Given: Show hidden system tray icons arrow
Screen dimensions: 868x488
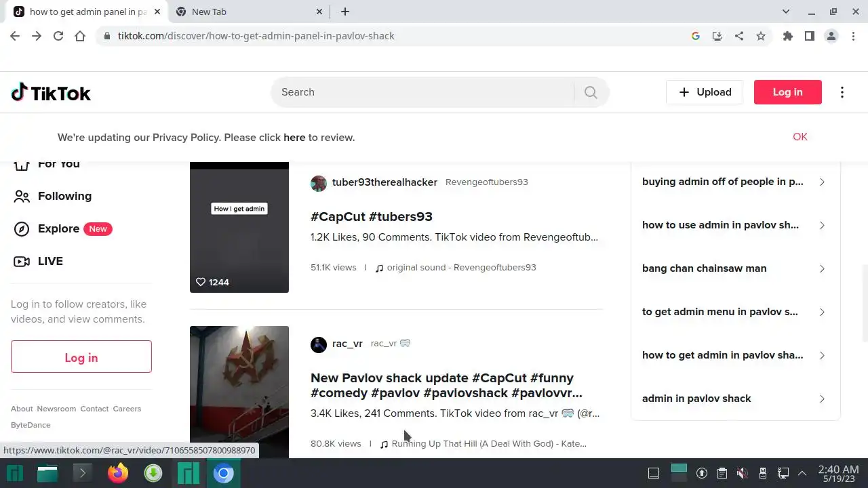Looking at the screenshot, I should click(802, 473).
